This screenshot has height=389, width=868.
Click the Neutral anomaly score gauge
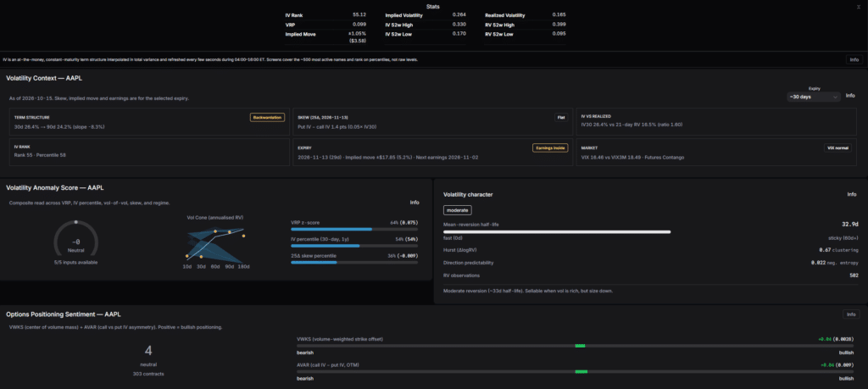(75, 239)
